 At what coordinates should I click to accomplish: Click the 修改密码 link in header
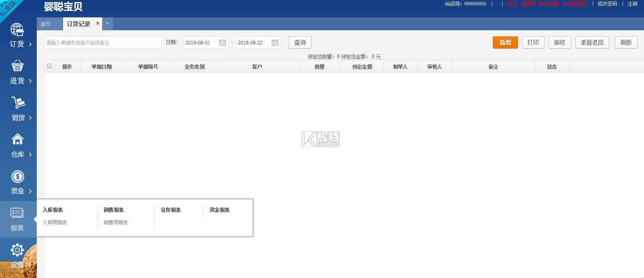(607, 4)
